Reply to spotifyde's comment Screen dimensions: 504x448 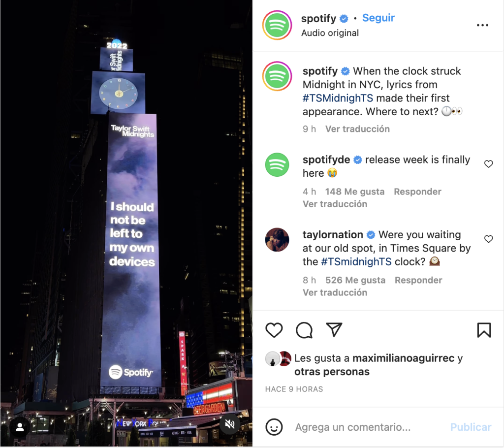417,192
